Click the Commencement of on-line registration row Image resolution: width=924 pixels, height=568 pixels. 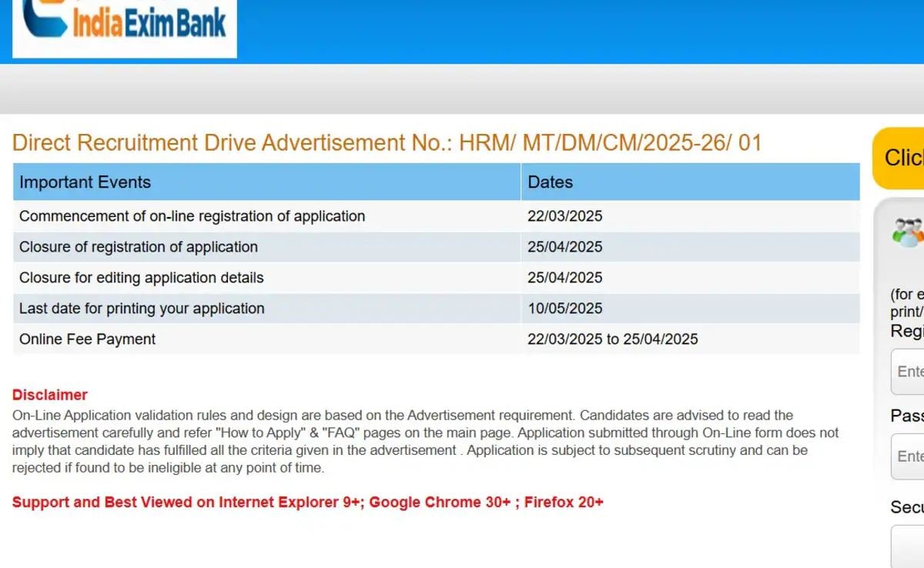point(192,216)
